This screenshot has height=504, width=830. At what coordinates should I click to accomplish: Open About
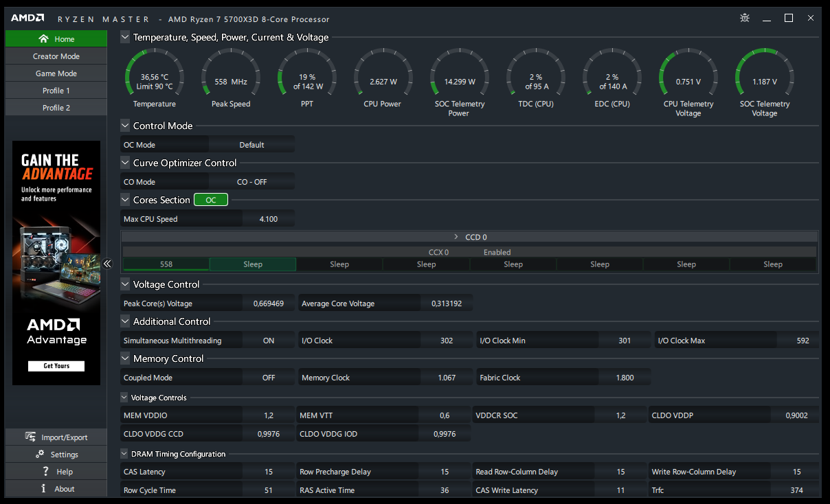[56, 489]
